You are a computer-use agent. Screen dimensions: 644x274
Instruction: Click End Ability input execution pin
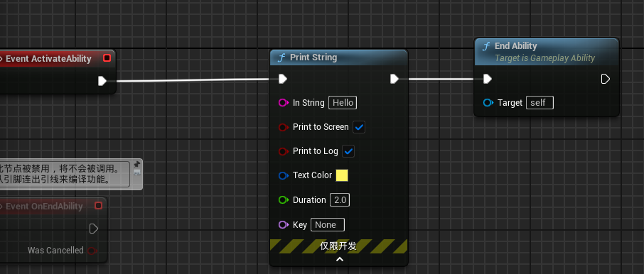[x=487, y=79]
